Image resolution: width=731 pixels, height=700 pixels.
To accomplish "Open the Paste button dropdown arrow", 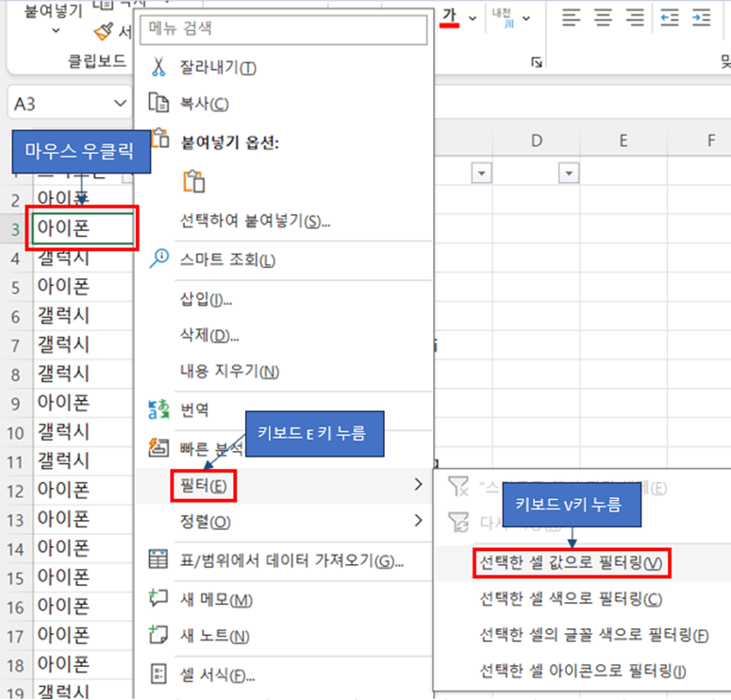I will click(x=56, y=31).
